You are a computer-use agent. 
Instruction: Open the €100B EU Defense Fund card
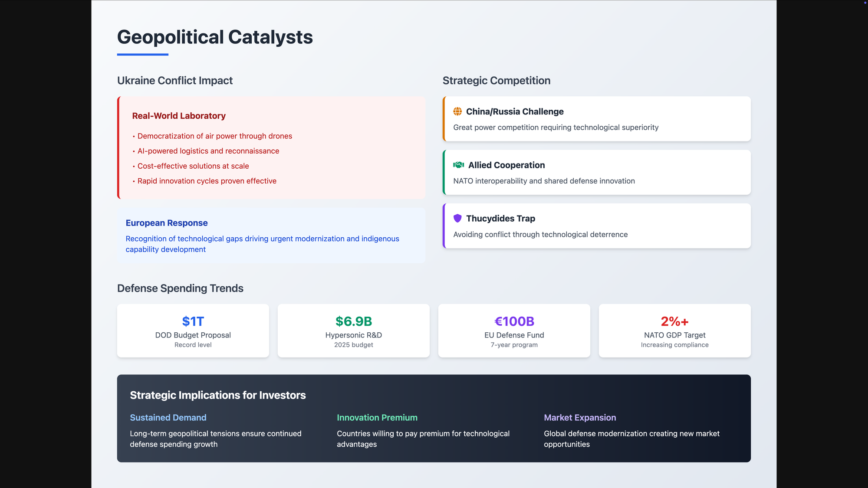[514, 331]
